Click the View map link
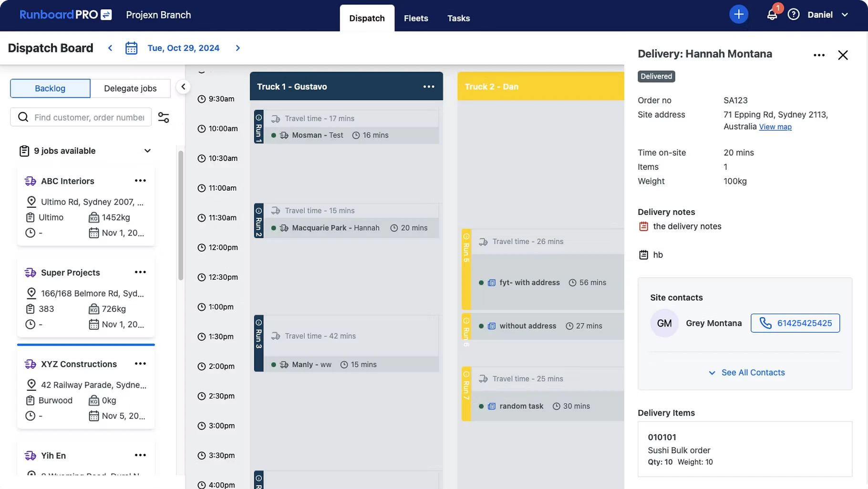868x489 pixels. 775,127
